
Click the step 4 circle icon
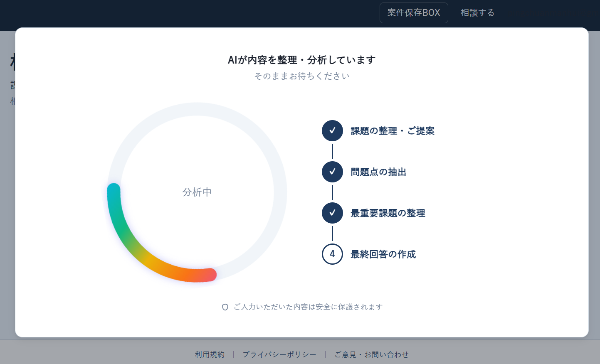[332, 254]
